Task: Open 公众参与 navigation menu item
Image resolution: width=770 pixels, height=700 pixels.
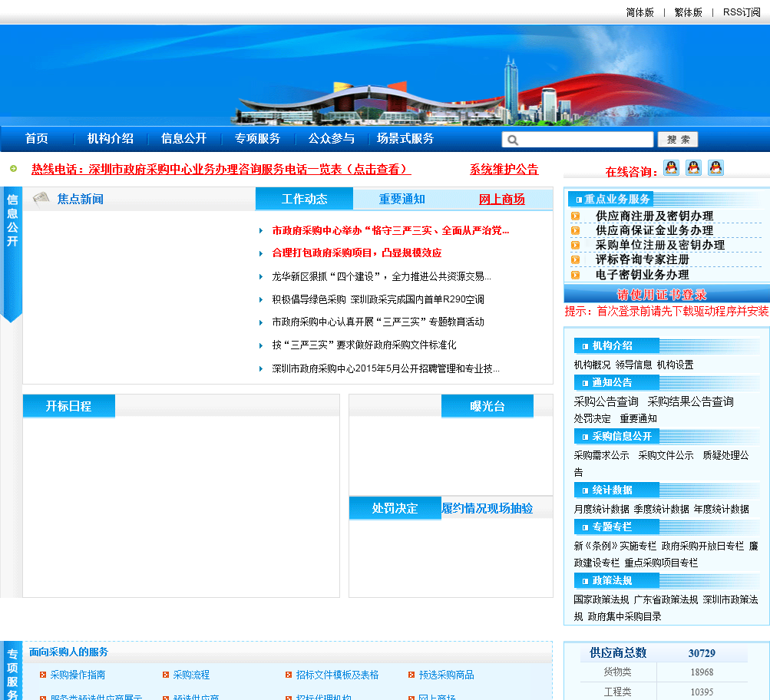Action: (332, 138)
